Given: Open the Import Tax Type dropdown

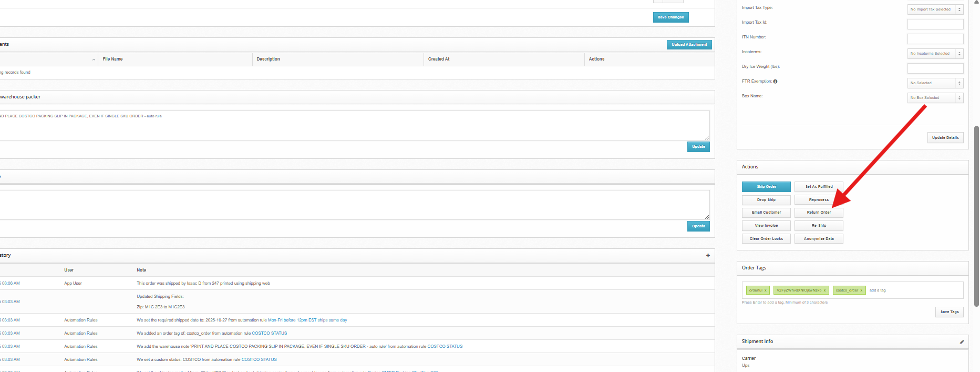Looking at the screenshot, I should [x=935, y=9].
